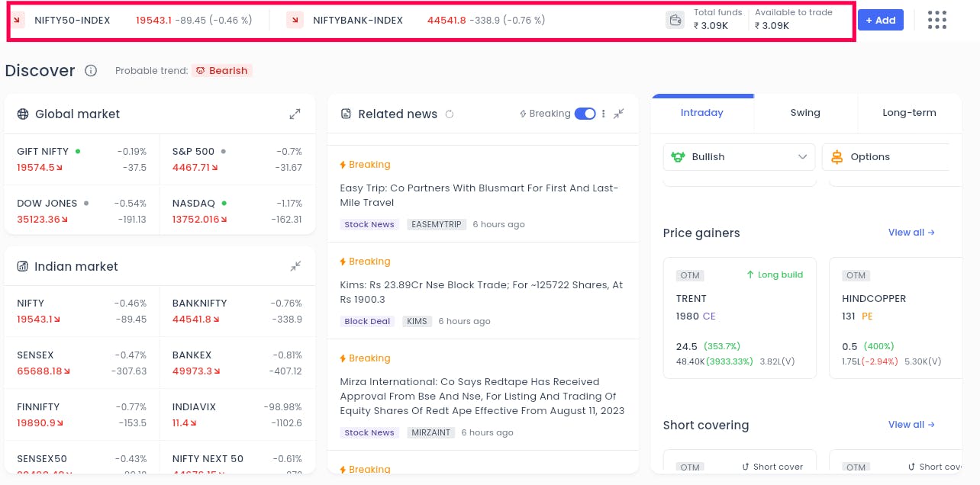
Task: Collapse the Indian market panel
Action: [295, 266]
